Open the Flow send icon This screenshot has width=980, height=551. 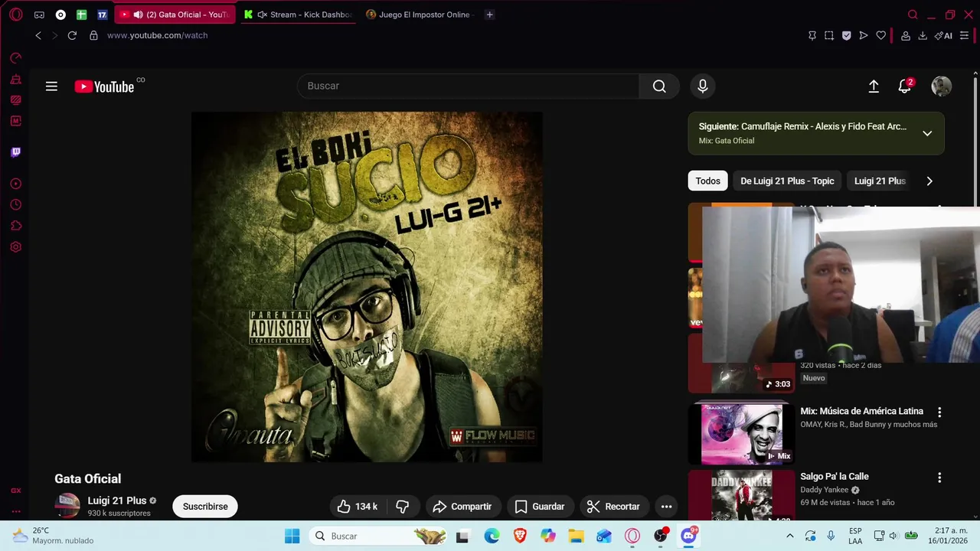tap(864, 35)
